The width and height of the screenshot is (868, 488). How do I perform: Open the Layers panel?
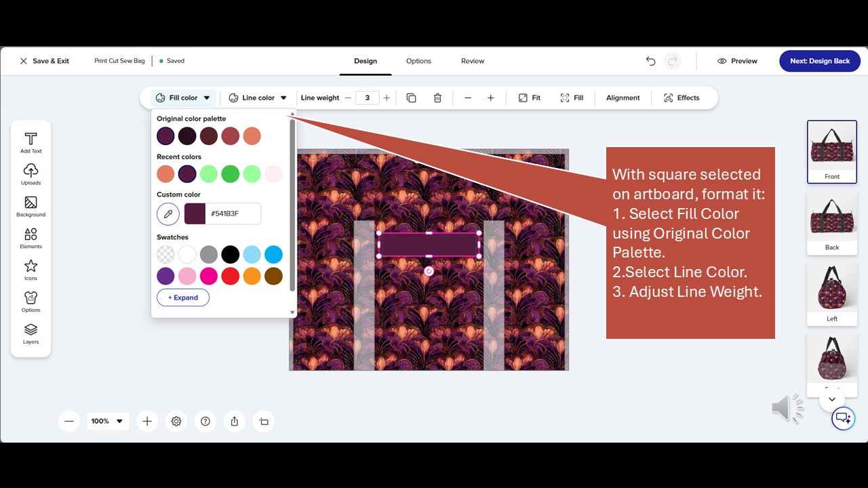[x=31, y=334]
